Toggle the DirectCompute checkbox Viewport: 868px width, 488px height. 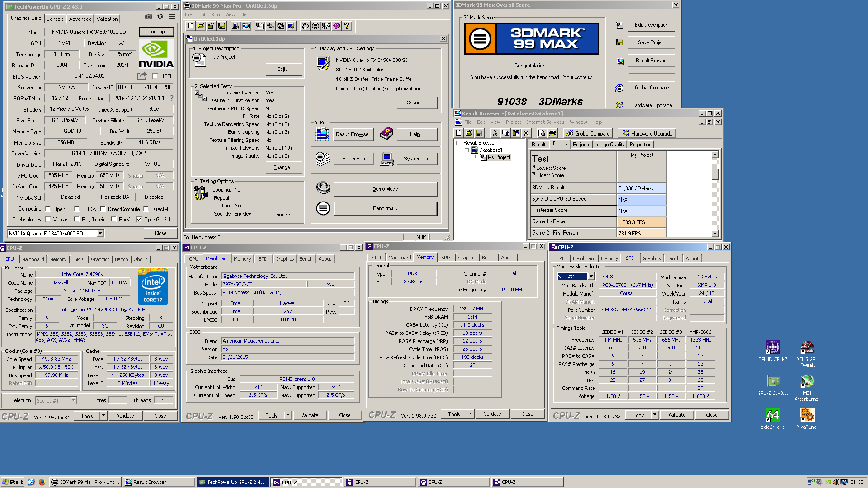click(103, 209)
